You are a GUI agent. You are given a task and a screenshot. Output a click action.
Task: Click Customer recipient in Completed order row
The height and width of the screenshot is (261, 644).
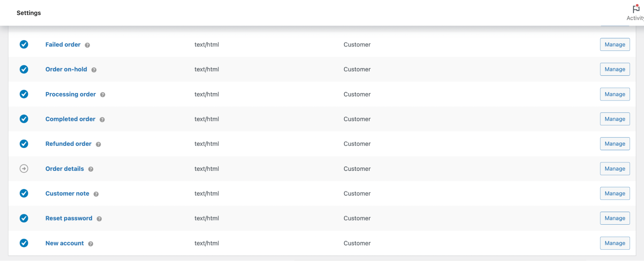tap(357, 119)
